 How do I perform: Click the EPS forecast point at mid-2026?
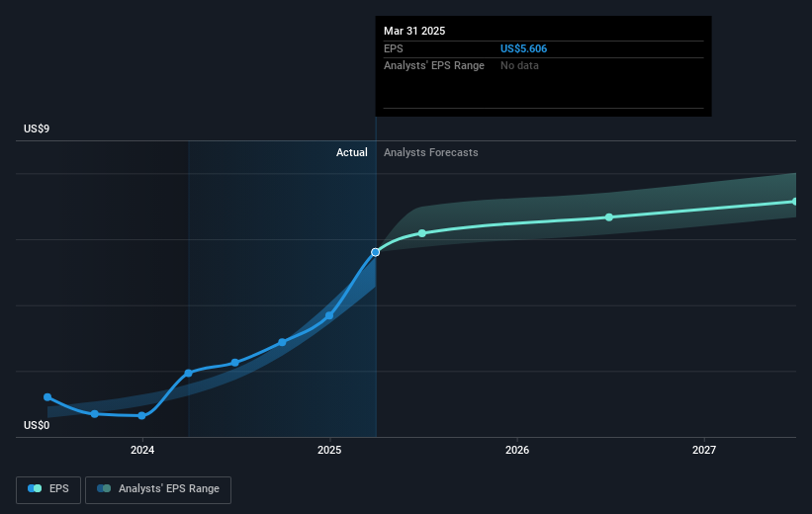click(x=609, y=217)
